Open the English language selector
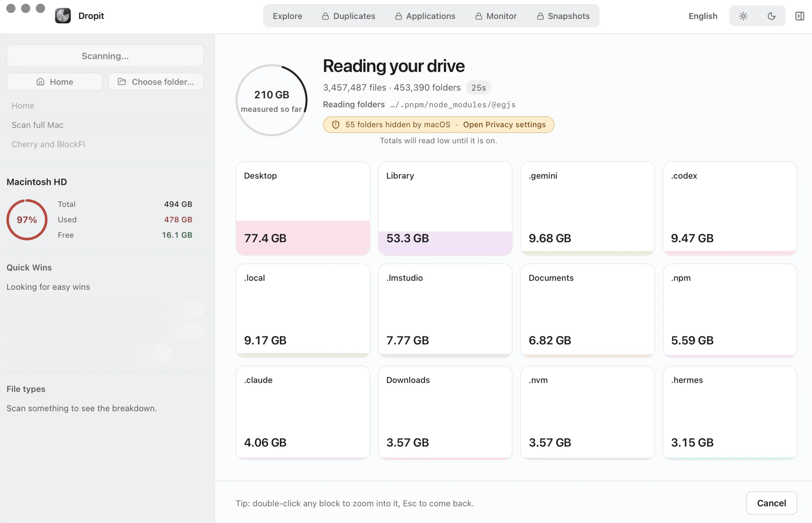This screenshot has height=523, width=812. pos(703,16)
